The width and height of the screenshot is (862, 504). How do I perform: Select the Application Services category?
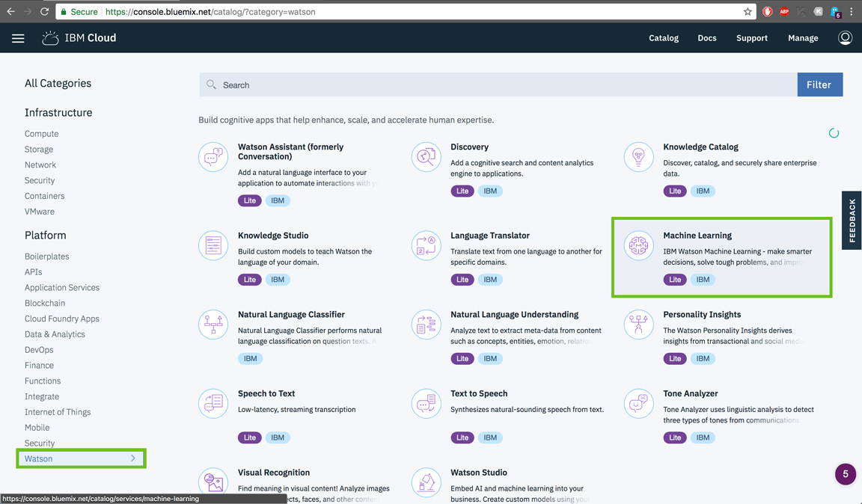pyautogui.click(x=61, y=287)
